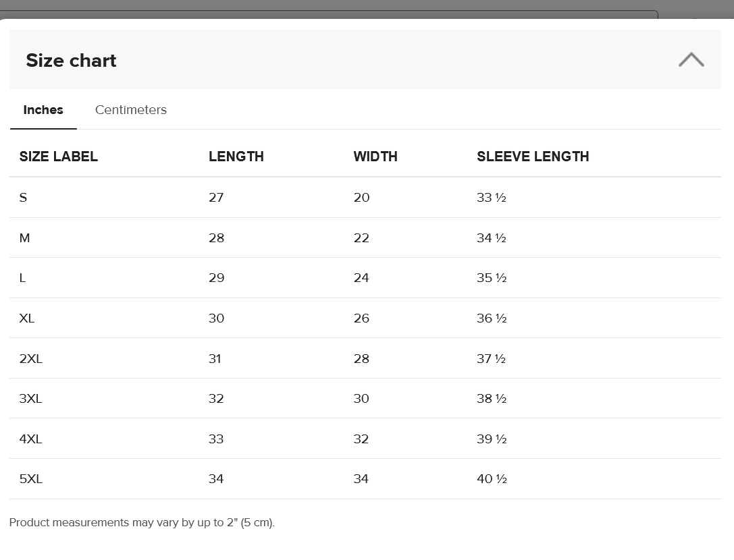Screen dimensions: 734x560
Task: Select the M size label
Action: click(25, 238)
